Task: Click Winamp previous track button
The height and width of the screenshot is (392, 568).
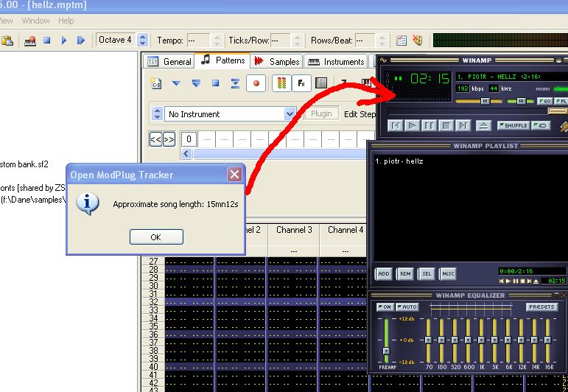Action: pos(395,126)
